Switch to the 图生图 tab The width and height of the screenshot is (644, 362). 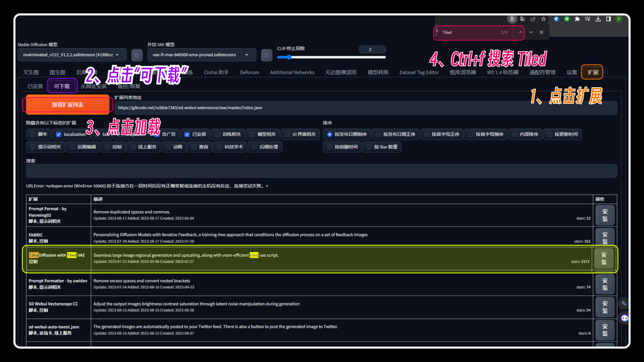coord(57,72)
